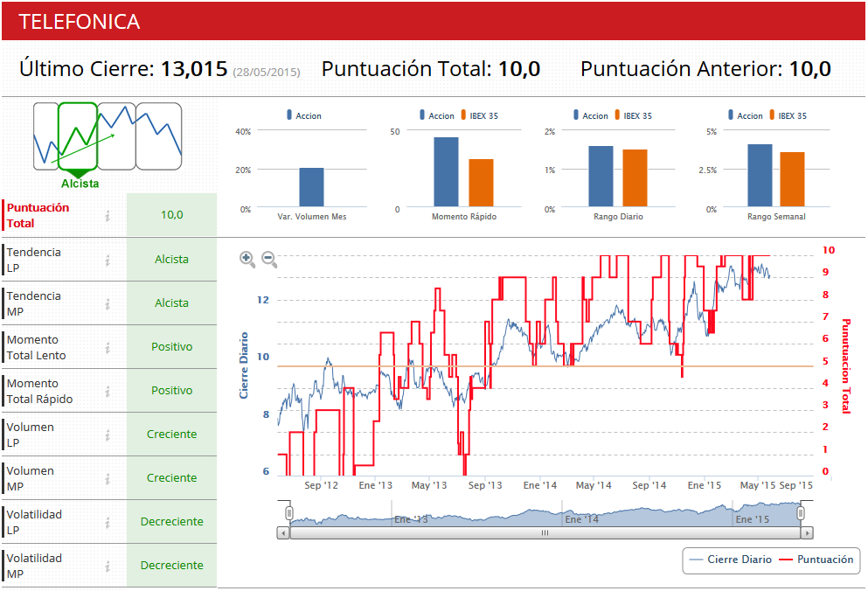The image size is (868, 591).
Task: Click the left range handle of navigator
Action: (x=289, y=513)
